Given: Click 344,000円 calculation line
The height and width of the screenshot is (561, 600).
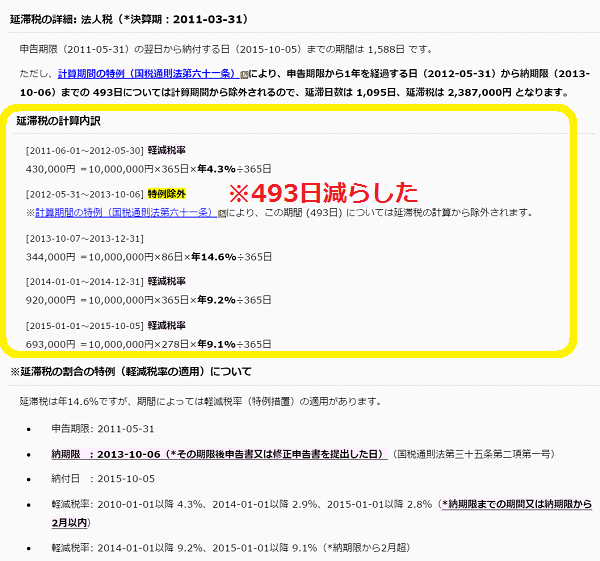Looking at the screenshot, I should [148, 257].
